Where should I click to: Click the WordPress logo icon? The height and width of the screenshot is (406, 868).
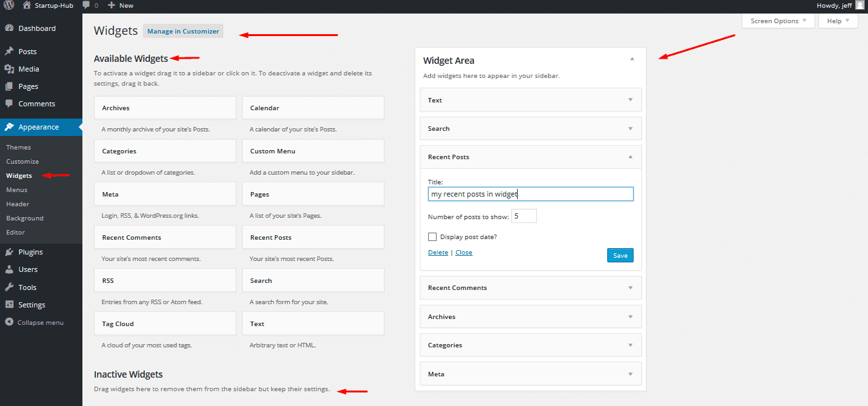pos(8,5)
